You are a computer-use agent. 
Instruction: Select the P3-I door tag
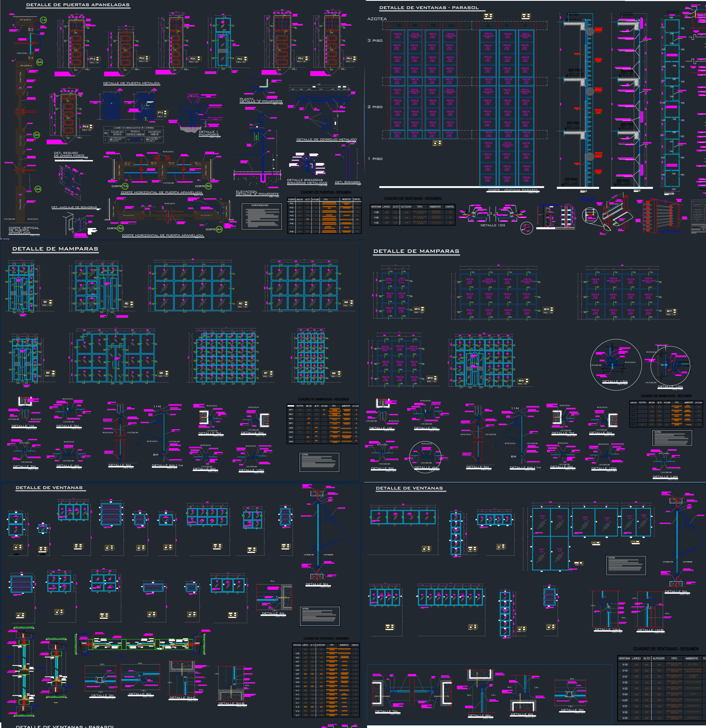tap(195, 59)
